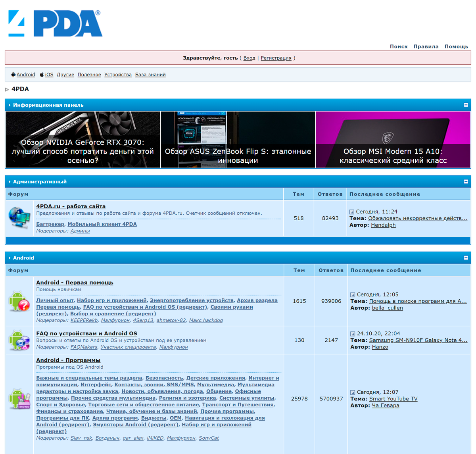Open author bella_cullen's profile

387,308
